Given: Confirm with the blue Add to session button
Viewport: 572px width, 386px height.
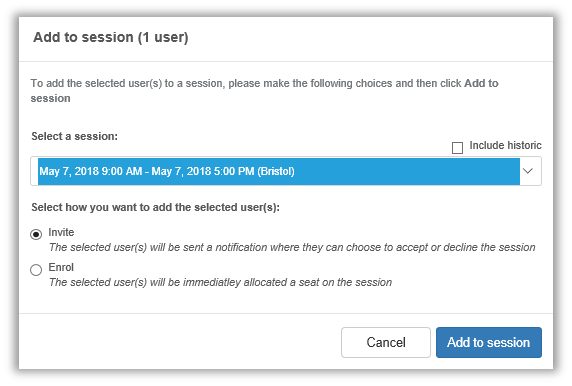Looking at the screenshot, I should pyautogui.click(x=488, y=342).
